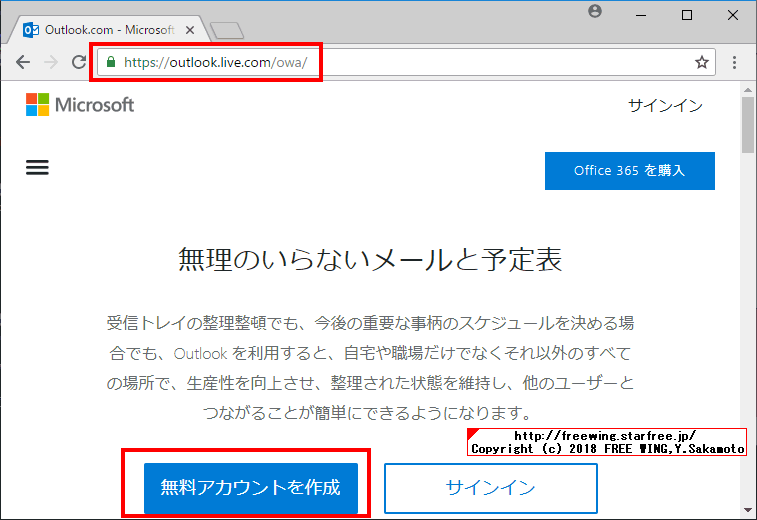Click the Chrome profile avatar icon
757x520 pixels.
595,11
